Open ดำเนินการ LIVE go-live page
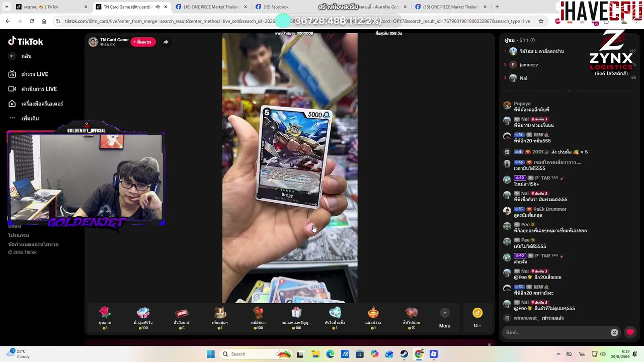This screenshot has width=644, height=362. pyautogui.click(x=33, y=89)
